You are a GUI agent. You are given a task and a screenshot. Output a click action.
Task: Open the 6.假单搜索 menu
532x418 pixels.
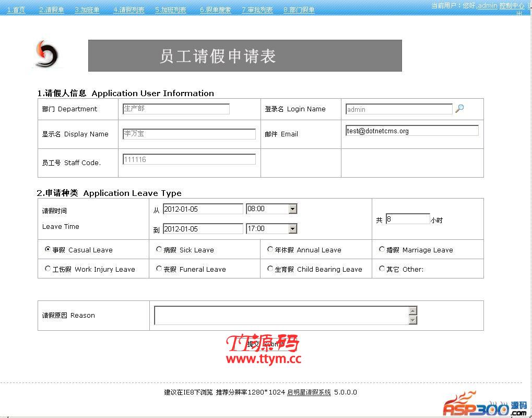[x=216, y=10]
